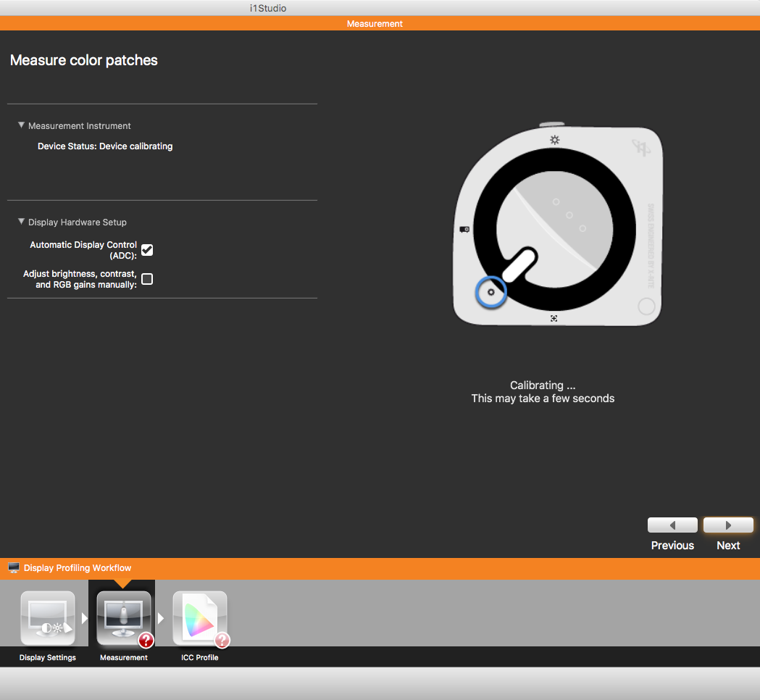Viewport: 760px width, 700px height.
Task: Click the ambient light sun icon on the device
Action: [x=555, y=140]
